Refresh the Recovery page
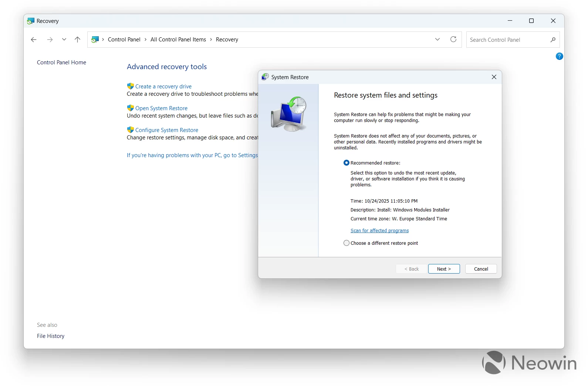The height and width of the screenshot is (386, 588). tap(453, 39)
